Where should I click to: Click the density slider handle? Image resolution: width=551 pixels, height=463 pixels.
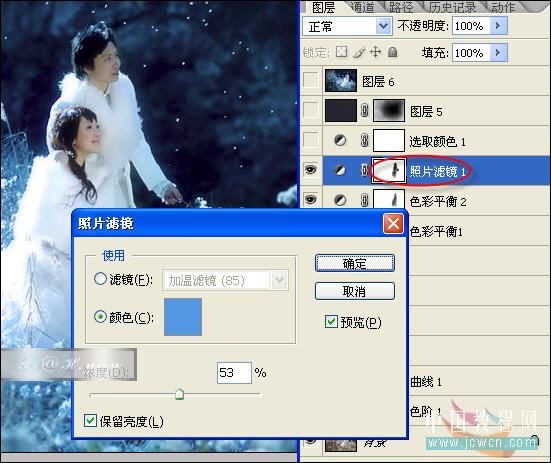point(180,394)
